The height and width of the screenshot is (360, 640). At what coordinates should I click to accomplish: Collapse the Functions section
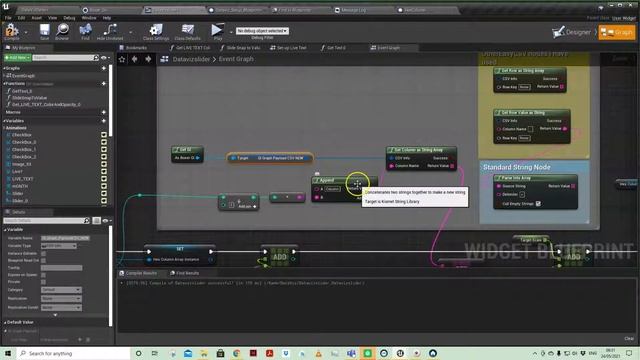pyautogui.click(x=4, y=83)
